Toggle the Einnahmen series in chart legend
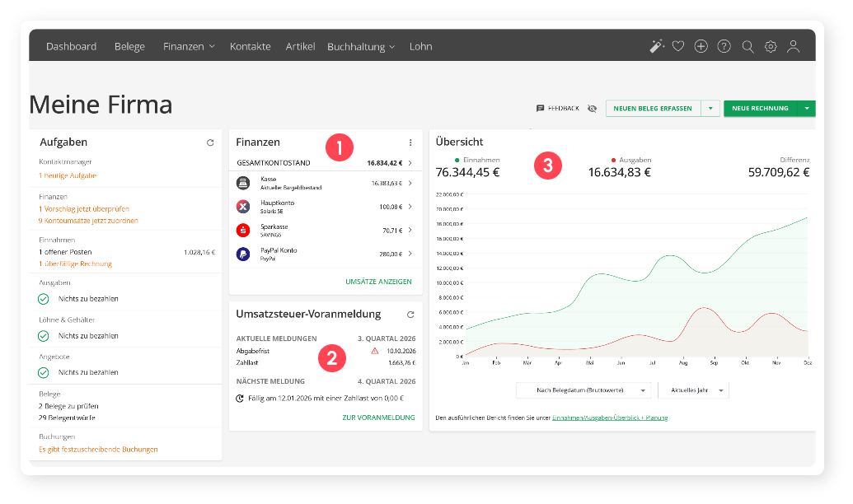This screenshot has width=853, height=504. click(476, 160)
